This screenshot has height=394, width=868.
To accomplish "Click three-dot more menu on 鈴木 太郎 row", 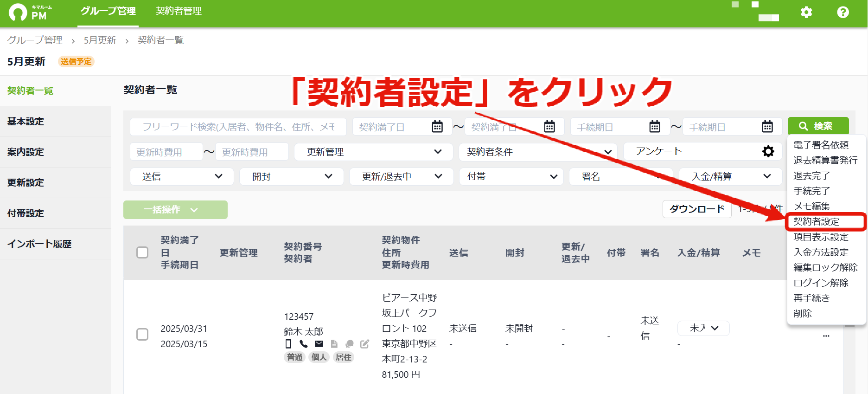I will tap(826, 336).
